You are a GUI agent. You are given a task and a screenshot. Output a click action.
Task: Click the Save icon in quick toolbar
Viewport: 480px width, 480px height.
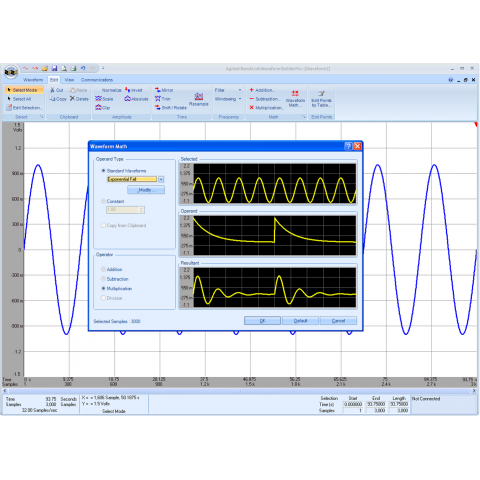pyautogui.click(x=54, y=68)
